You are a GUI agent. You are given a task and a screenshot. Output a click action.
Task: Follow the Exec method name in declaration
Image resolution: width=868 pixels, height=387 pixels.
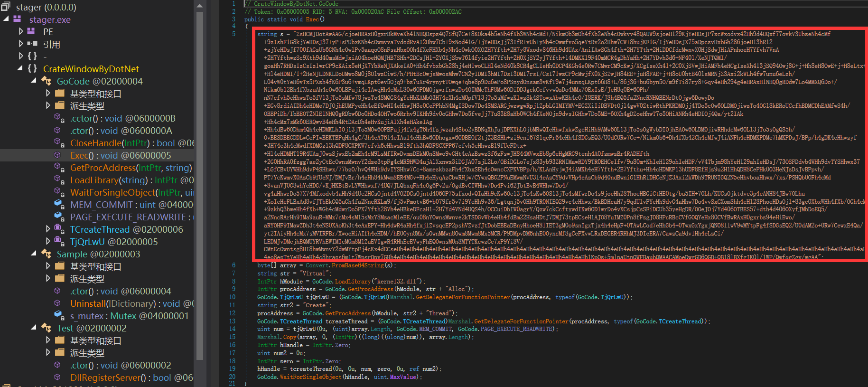click(x=312, y=19)
